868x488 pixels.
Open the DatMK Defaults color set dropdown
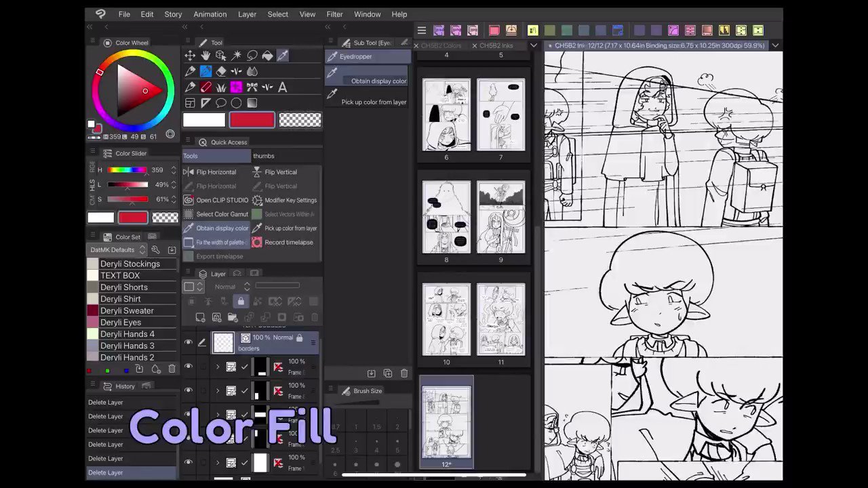point(118,250)
